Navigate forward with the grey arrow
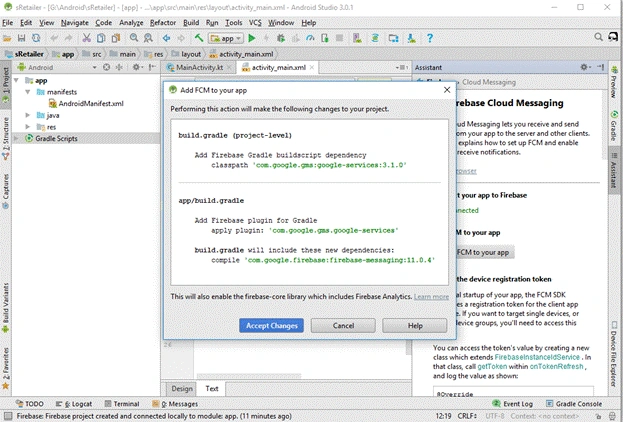The height and width of the screenshot is (422, 623). pyautogui.click(x=181, y=38)
